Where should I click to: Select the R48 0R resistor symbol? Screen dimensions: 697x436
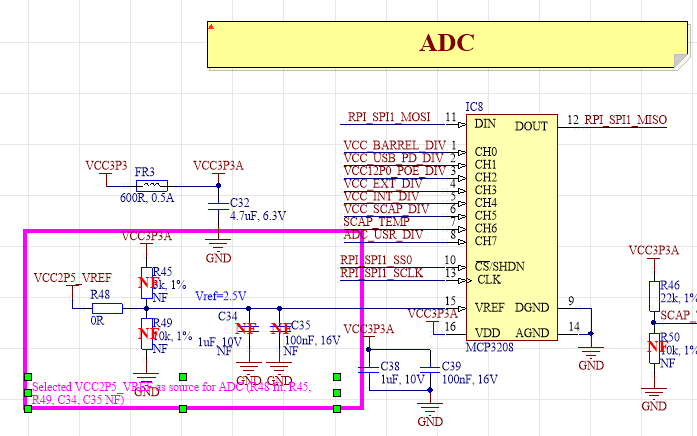click(107, 308)
